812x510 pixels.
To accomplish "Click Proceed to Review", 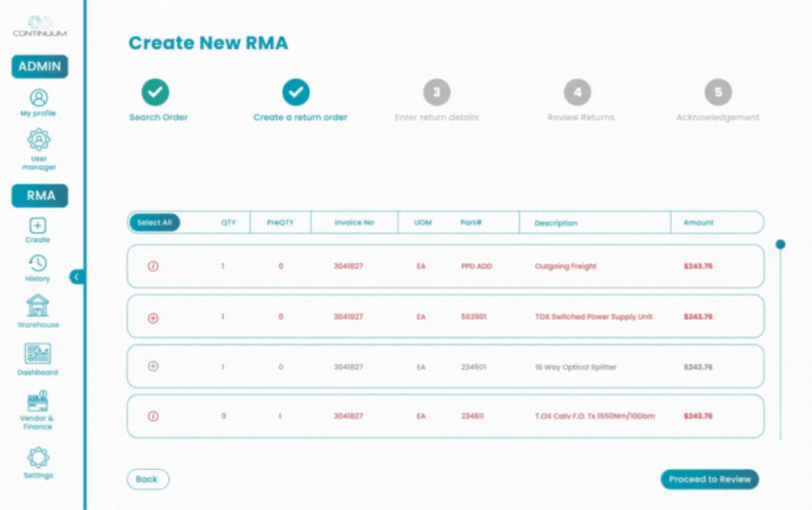I will pyautogui.click(x=709, y=480).
